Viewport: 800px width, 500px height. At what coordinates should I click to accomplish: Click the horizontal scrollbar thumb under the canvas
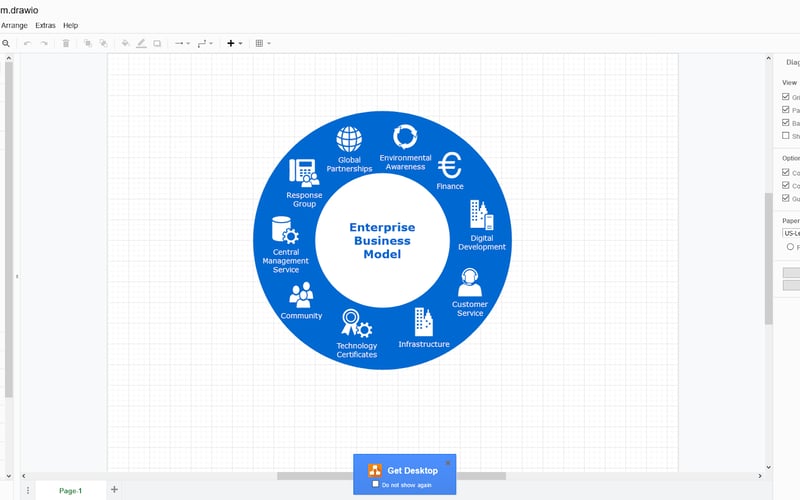(x=391, y=476)
